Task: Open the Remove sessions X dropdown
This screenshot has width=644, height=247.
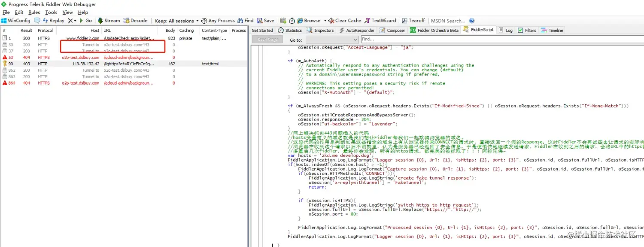Action: coord(72,21)
